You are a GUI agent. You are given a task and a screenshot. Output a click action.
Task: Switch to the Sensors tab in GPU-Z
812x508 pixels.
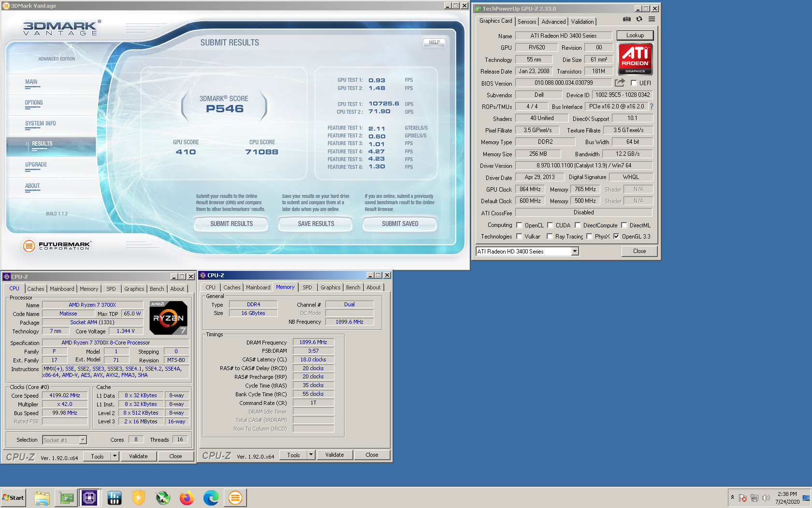click(x=527, y=22)
